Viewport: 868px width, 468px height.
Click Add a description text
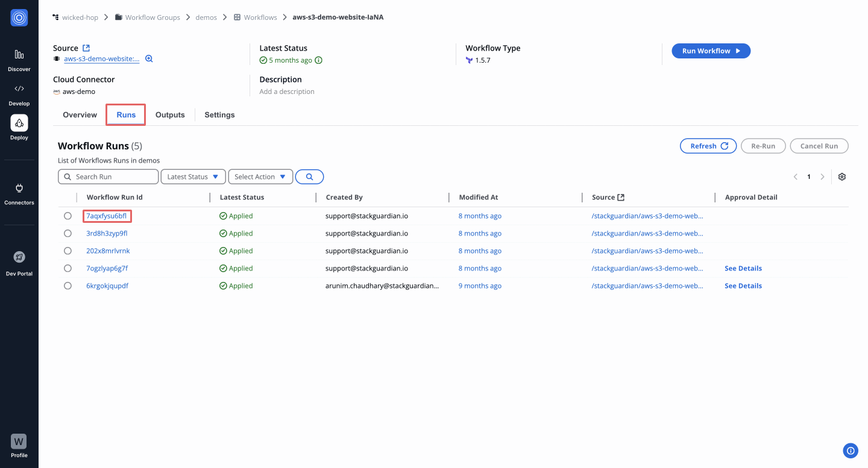coord(287,92)
